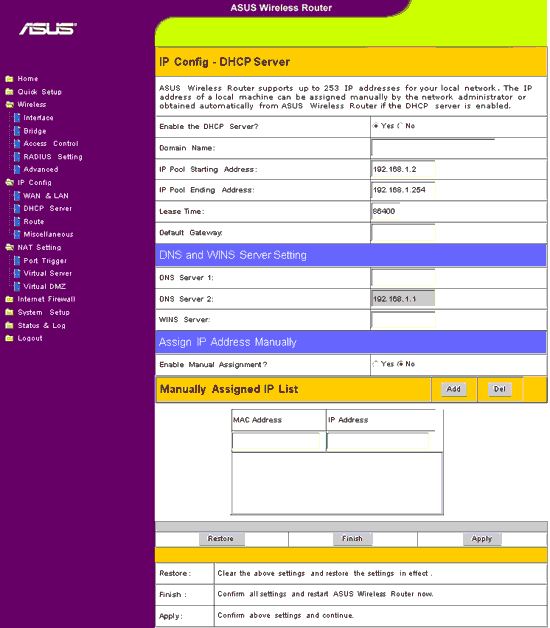Screen dimensions: 550x628
Task: Open the Quick Setup menu link
Action: click(x=40, y=92)
